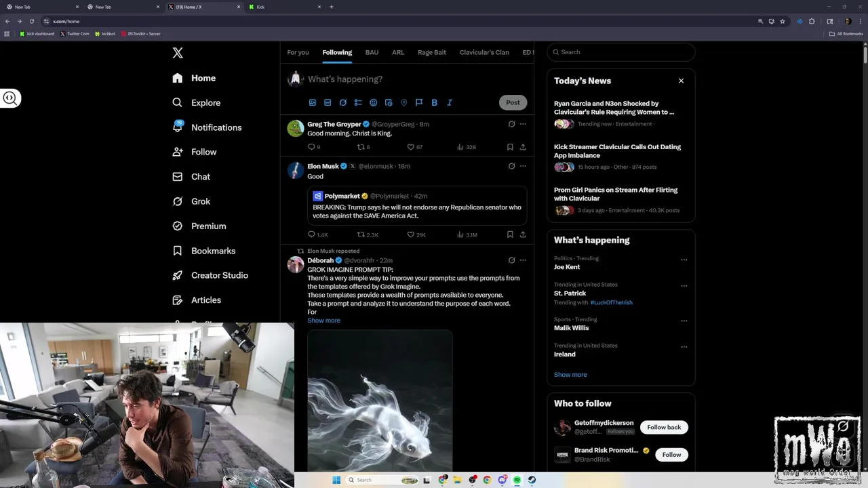Screen dimensions: 868x488
Task: Open the browser extensions puzzle icon
Action: tap(812, 21)
